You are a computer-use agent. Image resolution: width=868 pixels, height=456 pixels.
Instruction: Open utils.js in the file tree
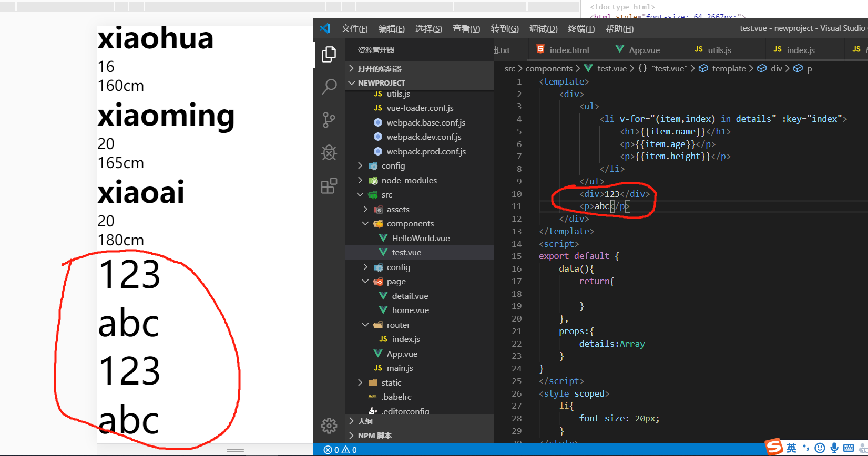(x=420, y=94)
